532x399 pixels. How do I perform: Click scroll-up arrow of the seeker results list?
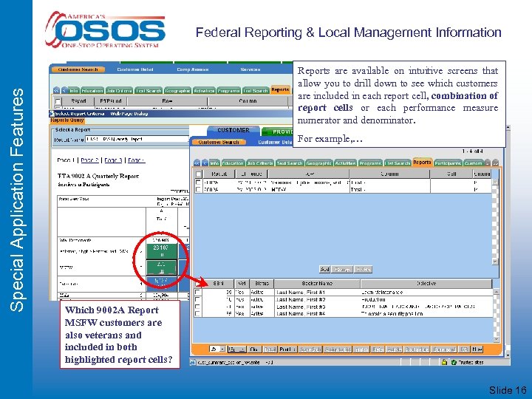[x=496, y=292]
